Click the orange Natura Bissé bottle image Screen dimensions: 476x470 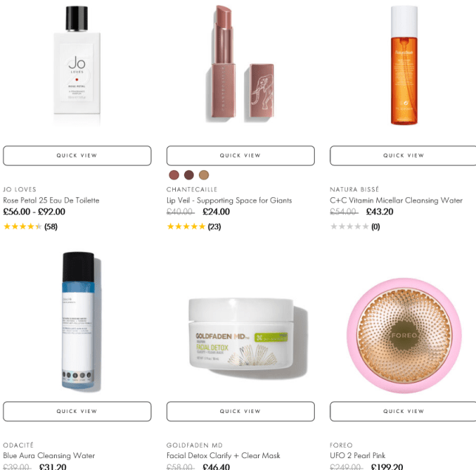point(404,65)
